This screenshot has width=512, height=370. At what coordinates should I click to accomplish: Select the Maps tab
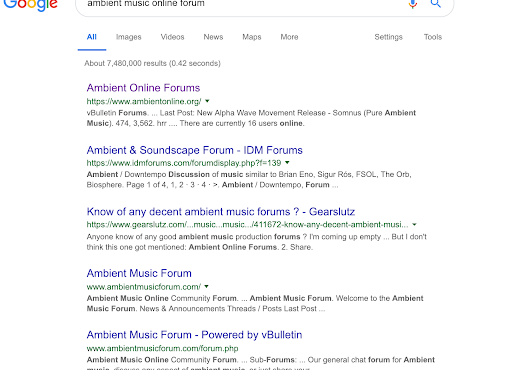(x=252, y=37)
